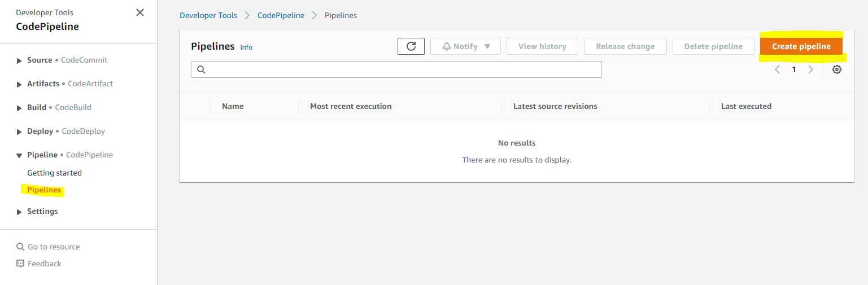Viewport: 868px width, 285px height.
Task: Expand the Build CodeBuild section
Action: [x=20, y=108]
